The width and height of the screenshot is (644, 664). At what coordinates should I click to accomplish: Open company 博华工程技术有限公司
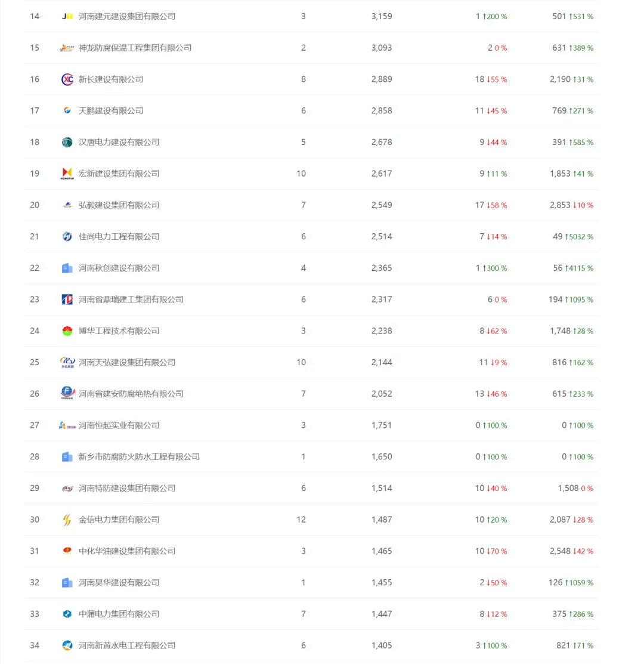(x=119, y=331)
